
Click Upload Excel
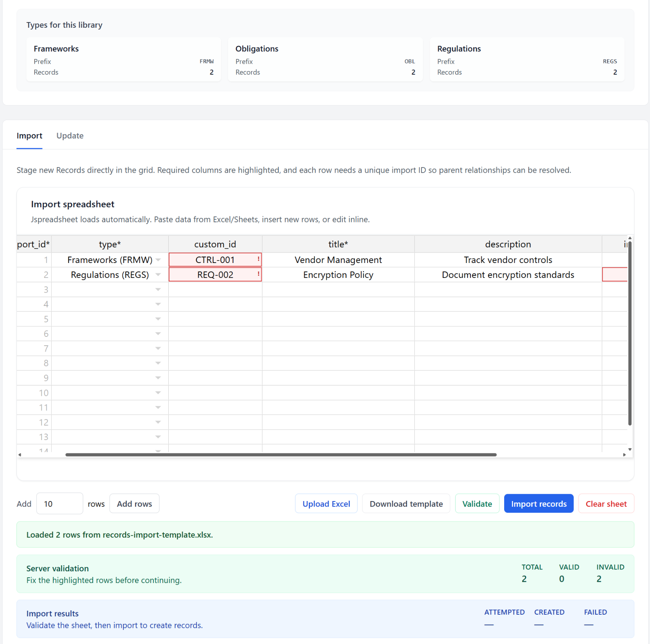point(326,503)
